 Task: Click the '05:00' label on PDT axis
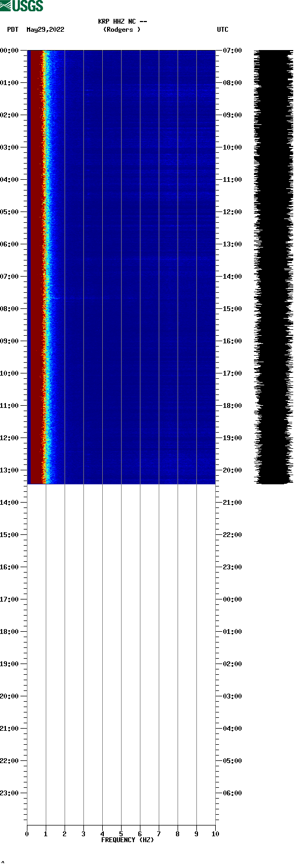pos(10,212)
